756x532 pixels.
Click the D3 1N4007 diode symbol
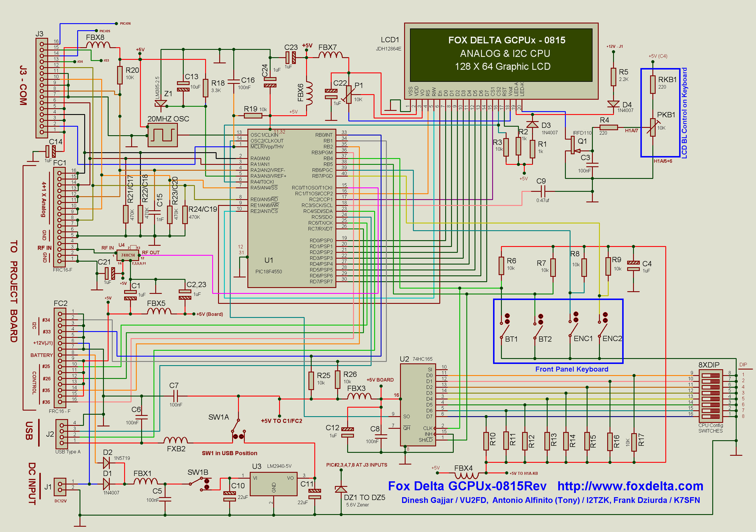[x=532, y=124]
